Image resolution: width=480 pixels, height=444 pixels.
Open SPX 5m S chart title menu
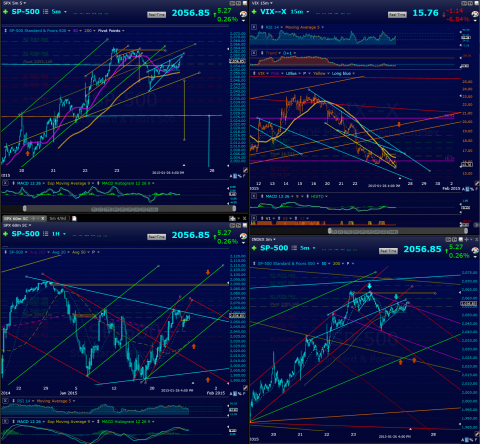coord(14,3)
